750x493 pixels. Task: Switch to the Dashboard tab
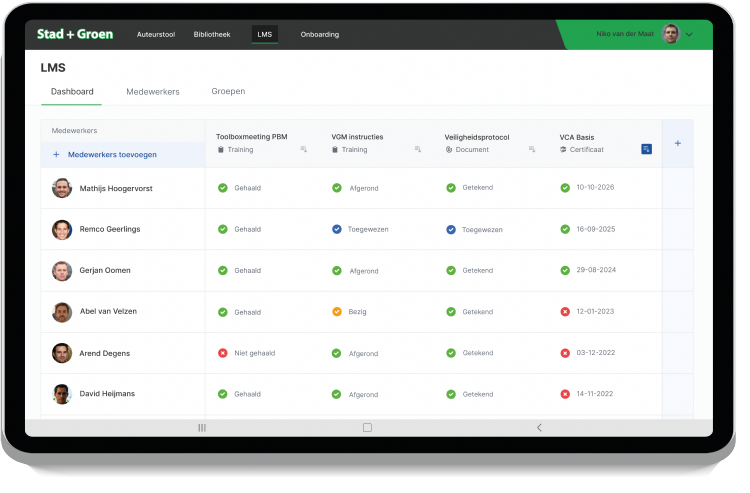click(72, 91)
